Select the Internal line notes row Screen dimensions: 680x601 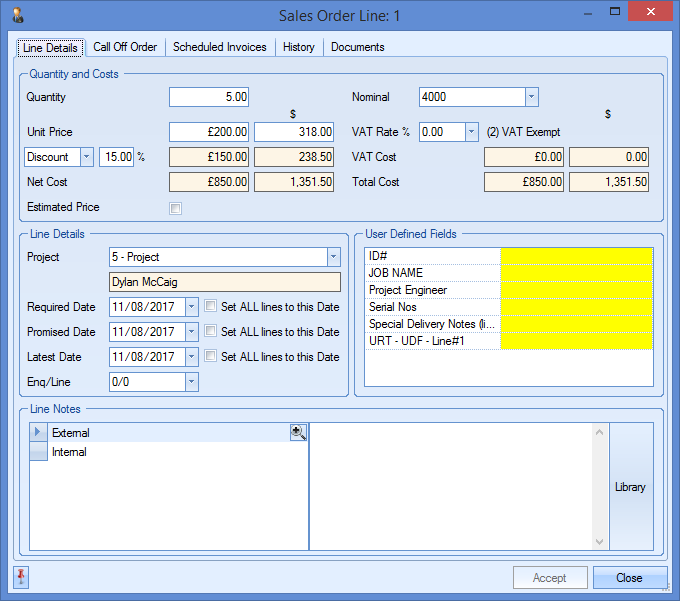click(x=69, y=452)
